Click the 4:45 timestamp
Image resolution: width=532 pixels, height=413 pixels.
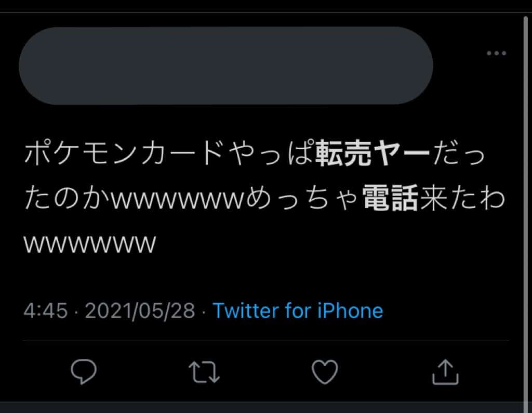[46, 311]
